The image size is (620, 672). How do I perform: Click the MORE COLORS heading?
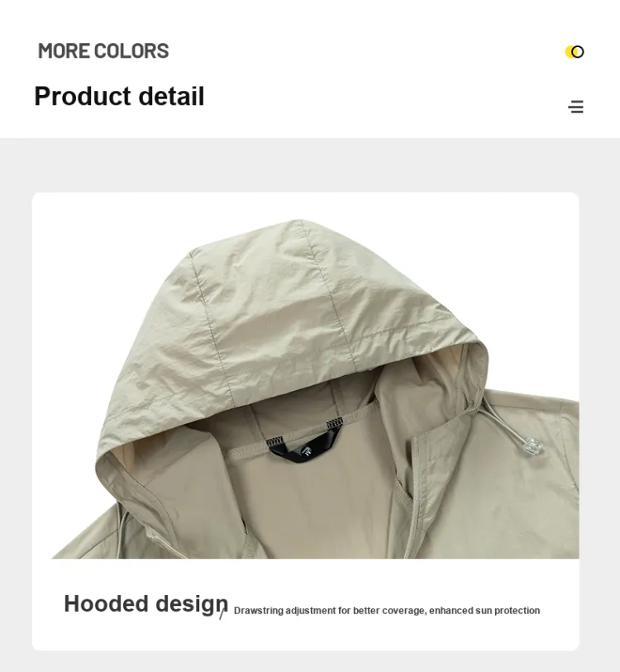tap(103, 50)
